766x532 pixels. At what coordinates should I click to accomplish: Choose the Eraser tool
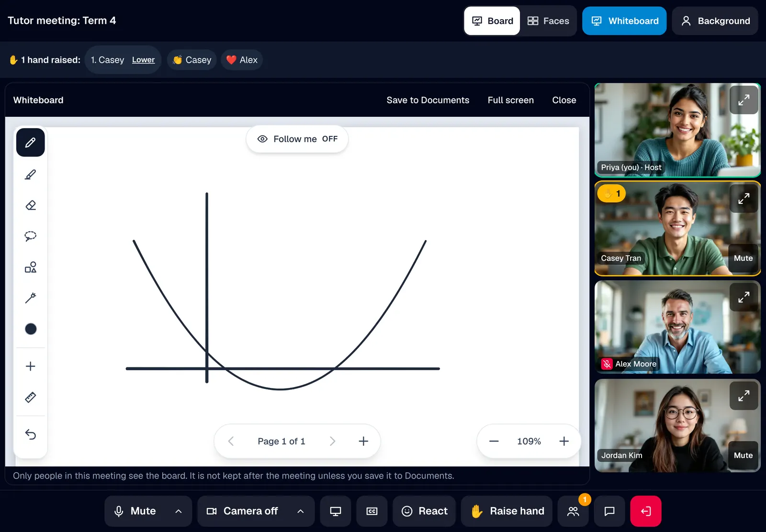(31, 205)
